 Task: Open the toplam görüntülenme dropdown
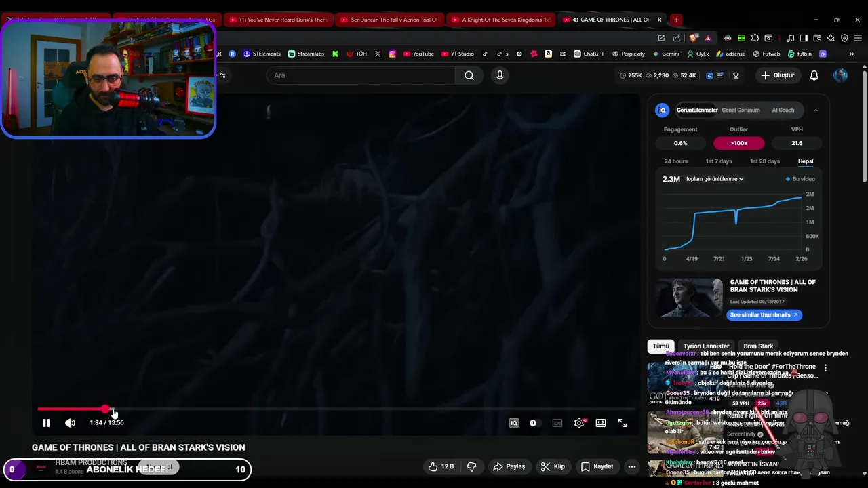tap(715, 179)
